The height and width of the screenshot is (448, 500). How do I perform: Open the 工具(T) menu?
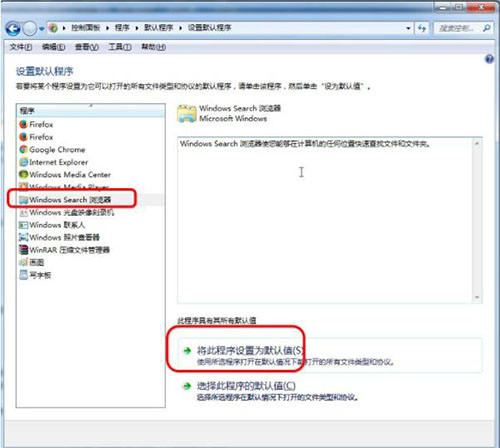(x=120, y=47)
